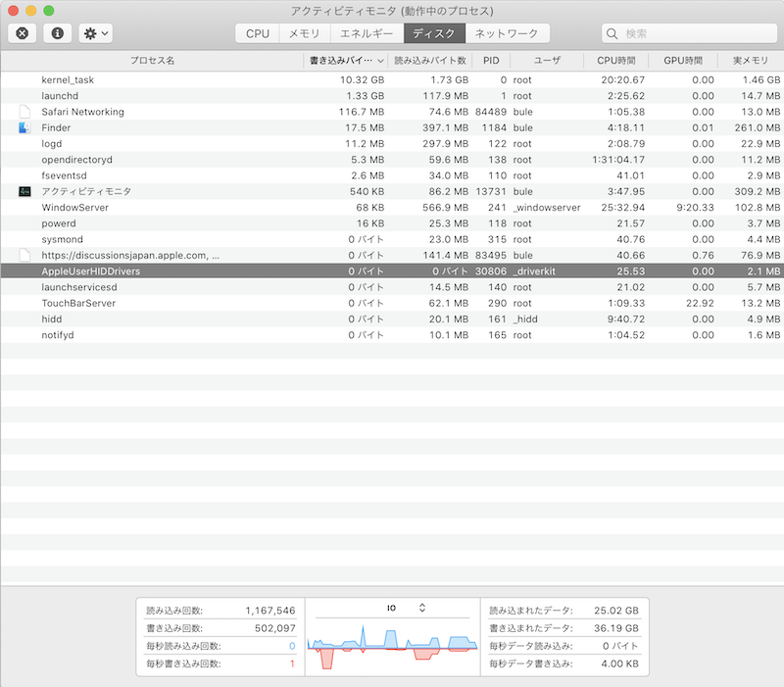
Task: Click the stop process X icon
Action: (x=23, y=33)
